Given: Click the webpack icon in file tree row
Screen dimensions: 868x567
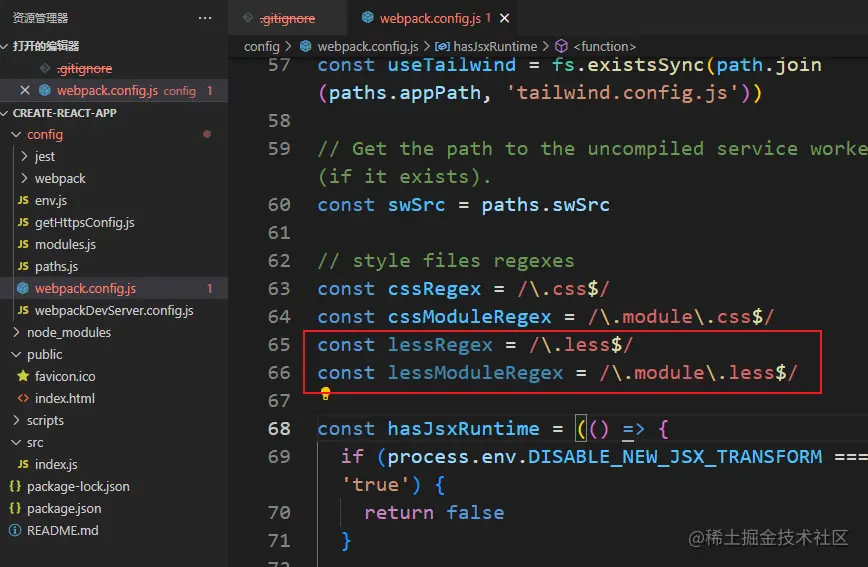Looking at the screenshot, I should point(23,288).
